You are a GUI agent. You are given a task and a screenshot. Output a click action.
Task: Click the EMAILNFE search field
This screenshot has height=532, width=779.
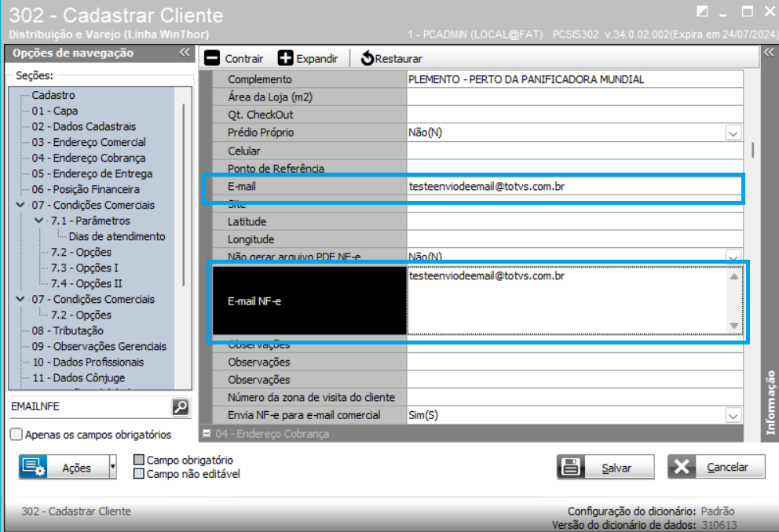(x=90, y=406)
